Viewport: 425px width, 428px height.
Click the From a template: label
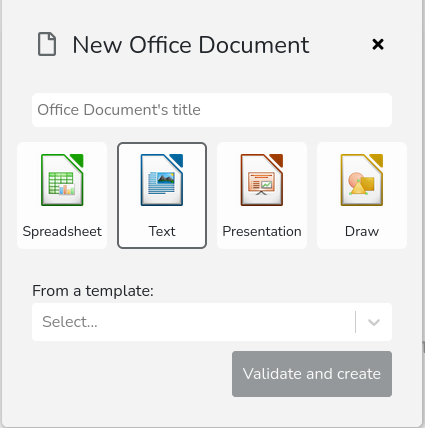pos(93,291)
